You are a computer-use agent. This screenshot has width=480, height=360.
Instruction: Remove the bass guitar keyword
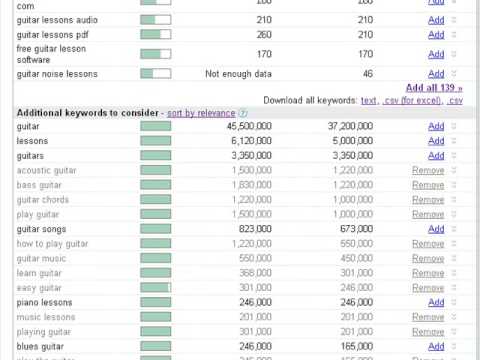(428, 185)
